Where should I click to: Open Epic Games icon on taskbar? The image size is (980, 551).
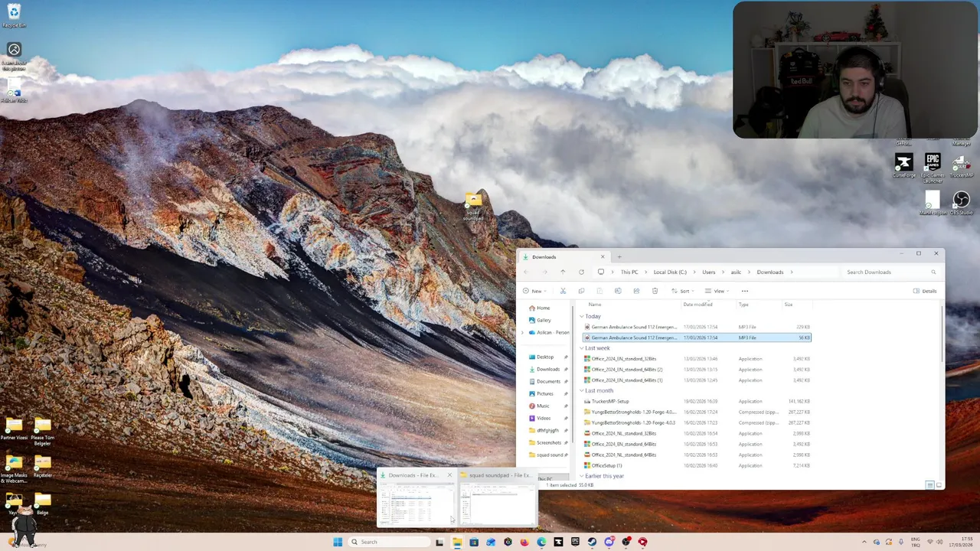tap(575, 542)
